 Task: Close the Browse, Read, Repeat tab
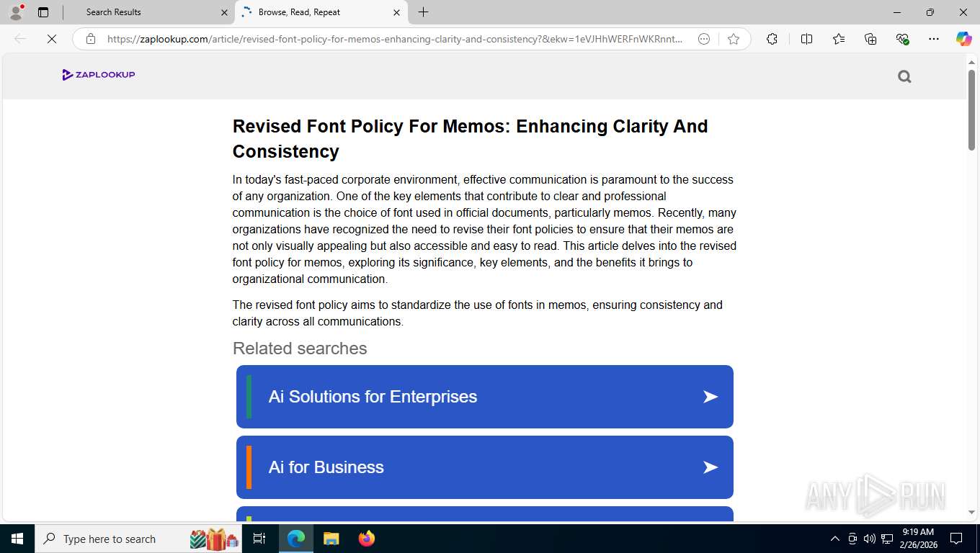click(x=396, y=12)
